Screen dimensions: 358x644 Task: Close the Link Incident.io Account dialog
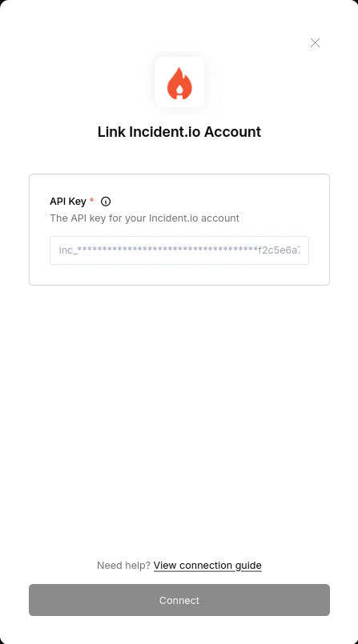315,42
